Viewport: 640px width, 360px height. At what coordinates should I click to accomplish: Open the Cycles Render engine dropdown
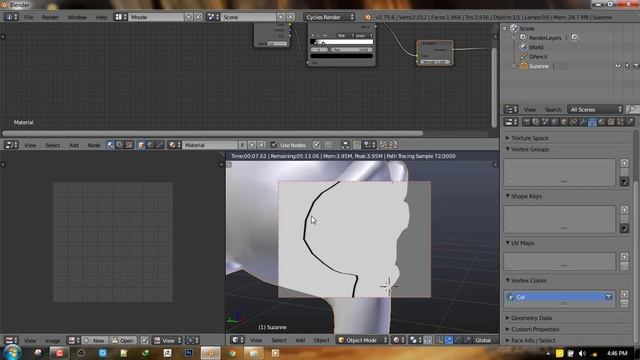(329, 17)
